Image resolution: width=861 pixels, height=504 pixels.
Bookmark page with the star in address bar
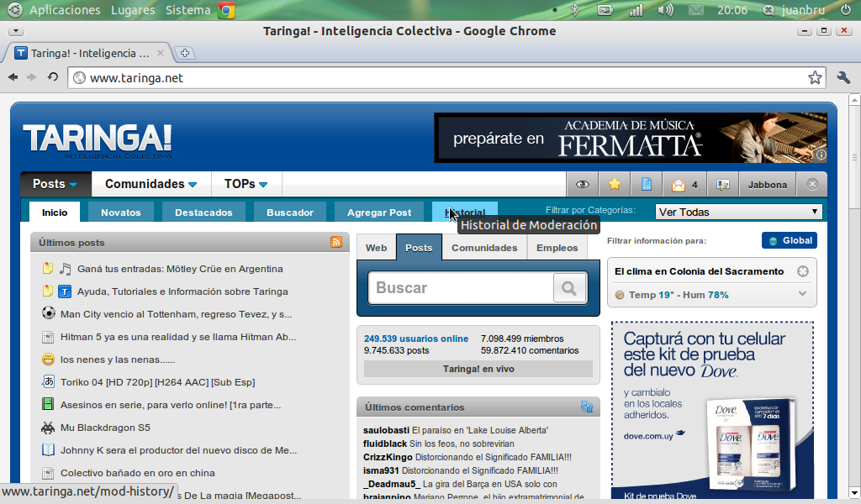tap(815, 78)
